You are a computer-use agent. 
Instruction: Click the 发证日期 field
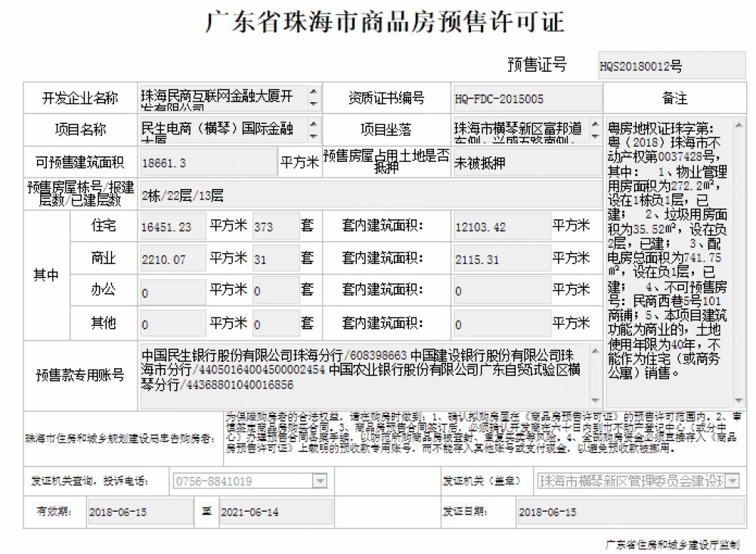click(631, 512)
